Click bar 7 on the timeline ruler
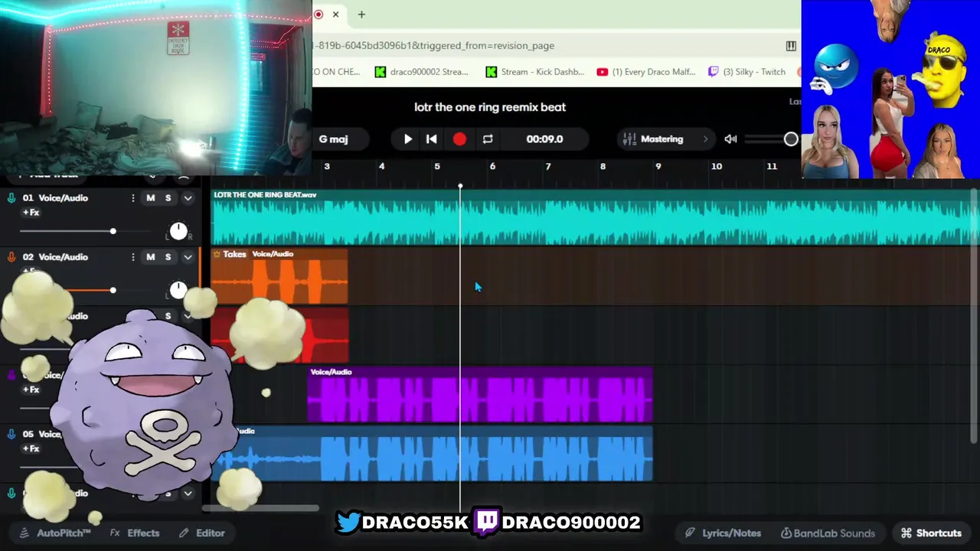Image resolution: width=980 pixels, height=551 pixels. click(x=548, y=166)
